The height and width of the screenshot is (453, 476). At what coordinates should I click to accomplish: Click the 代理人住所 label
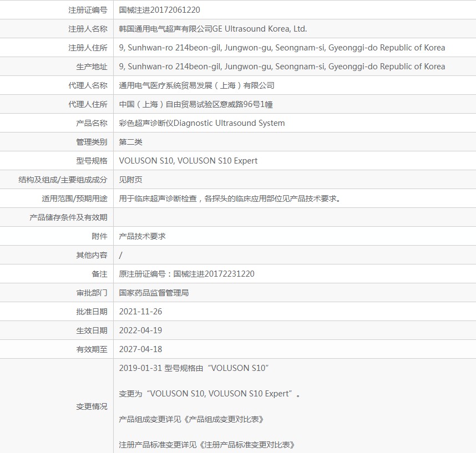(x=88, y=104)
